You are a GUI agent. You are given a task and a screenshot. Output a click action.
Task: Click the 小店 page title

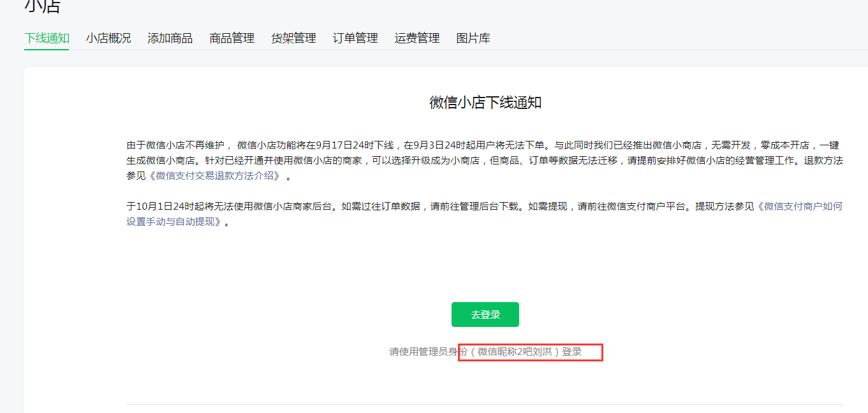click(43, 6)
